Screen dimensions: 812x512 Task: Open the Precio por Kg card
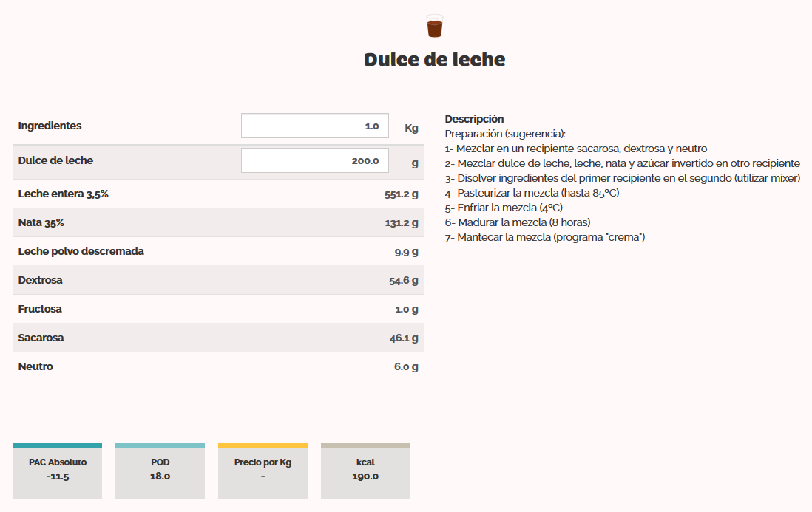(263, 471)
